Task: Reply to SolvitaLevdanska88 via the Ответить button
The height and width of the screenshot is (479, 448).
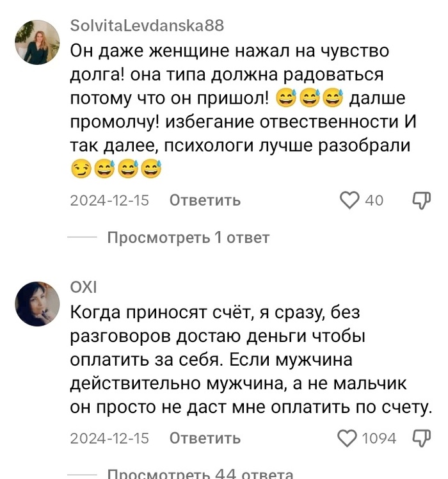Action: coord(205,200)
